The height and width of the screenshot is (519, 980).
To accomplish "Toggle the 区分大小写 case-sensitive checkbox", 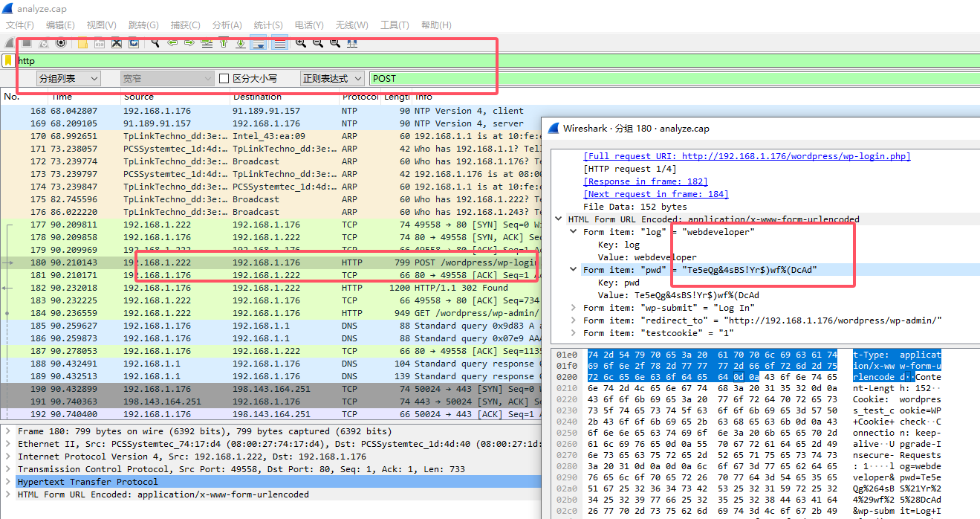I will tap(224, 78).
